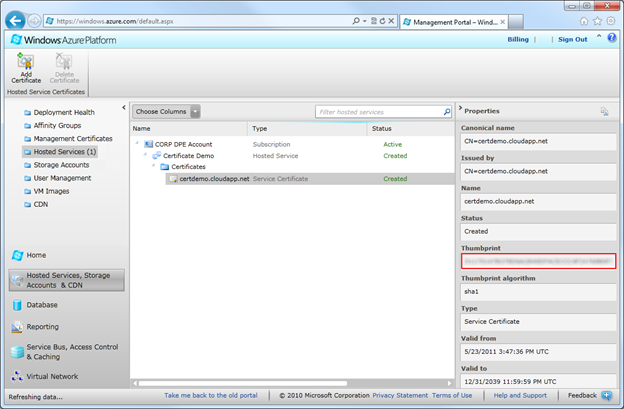624x409 pixels.
Task: Collapse the CORP DPE Account subscription node
Action: pos(138,144)
